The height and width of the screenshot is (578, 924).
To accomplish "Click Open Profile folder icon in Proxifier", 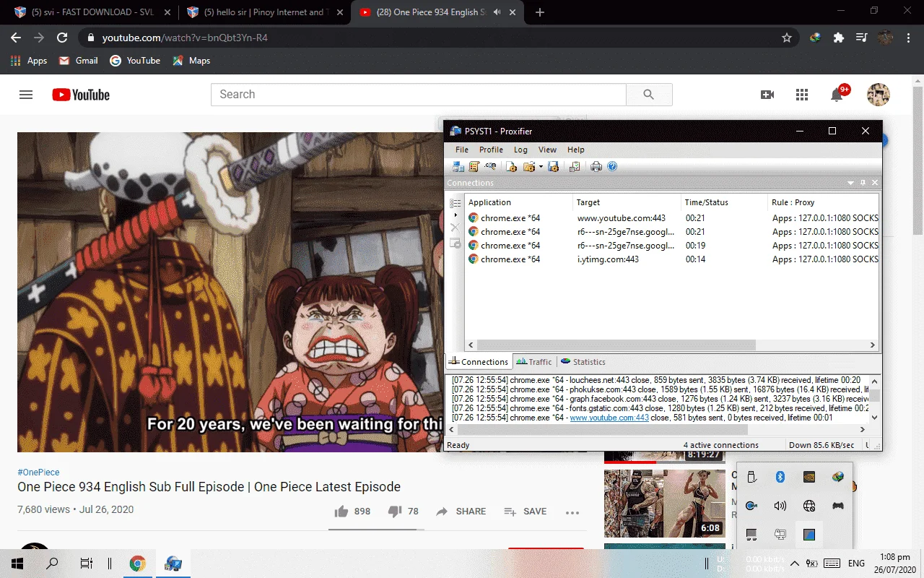I will coord(529,167).
